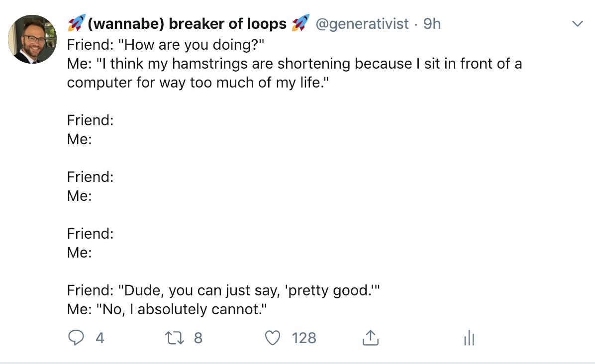Click the @generativist handle
Viewport: 595px width, 364px height.
[x=363, y=23]
